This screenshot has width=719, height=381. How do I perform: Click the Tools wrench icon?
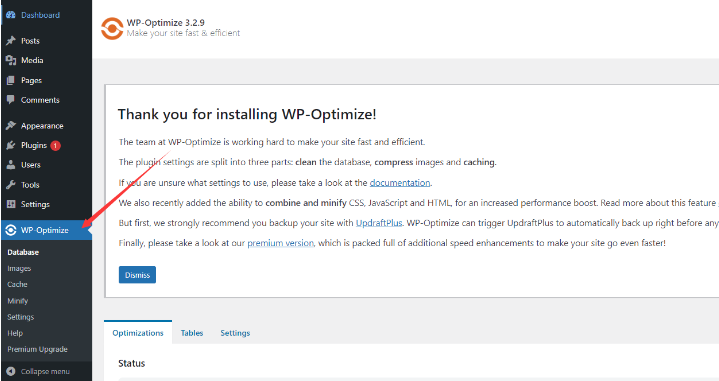11,185
